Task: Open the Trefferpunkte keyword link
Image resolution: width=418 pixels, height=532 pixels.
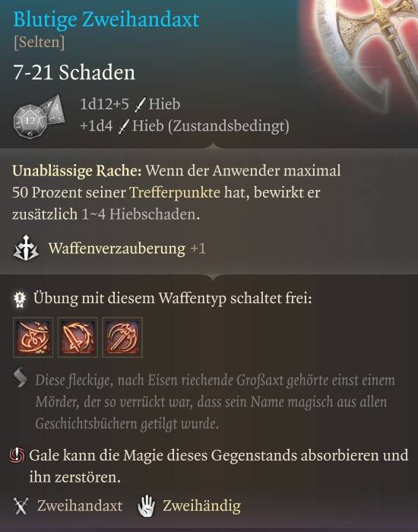Action: point(175,193)
